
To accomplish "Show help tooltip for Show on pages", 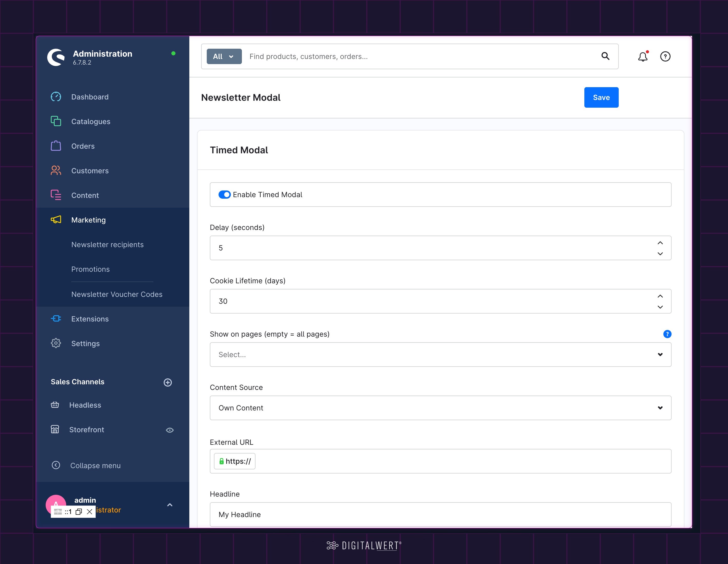I will pyautogui.click(x=667, y=334).
